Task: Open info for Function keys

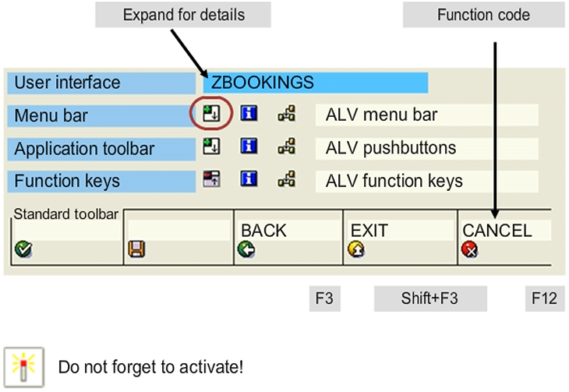Action: [x=249, y=180]
